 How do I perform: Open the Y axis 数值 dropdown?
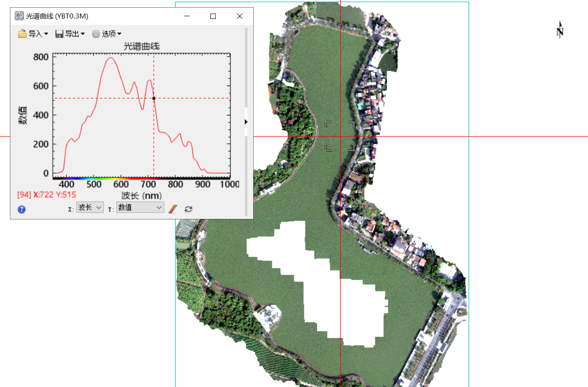point(140,207)
